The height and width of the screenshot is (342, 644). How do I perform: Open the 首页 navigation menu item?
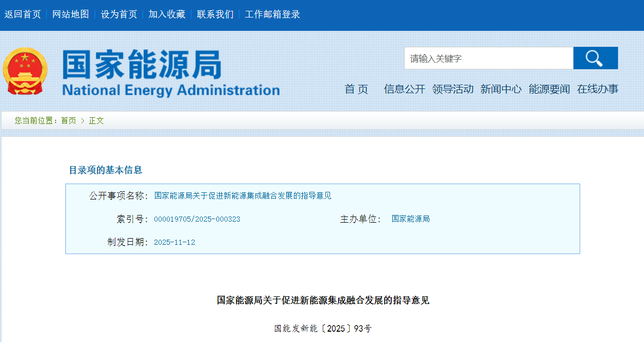click(x=356, y=89)
